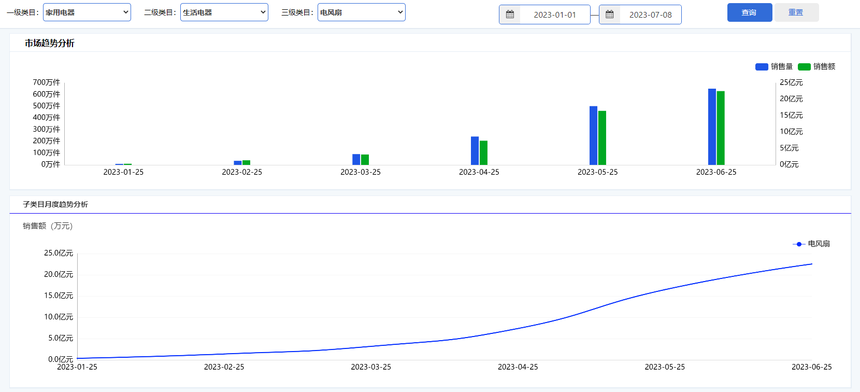Select the 市场趋势分析 panel title
This screenshot has width=860, height=392.
[49, 43]
